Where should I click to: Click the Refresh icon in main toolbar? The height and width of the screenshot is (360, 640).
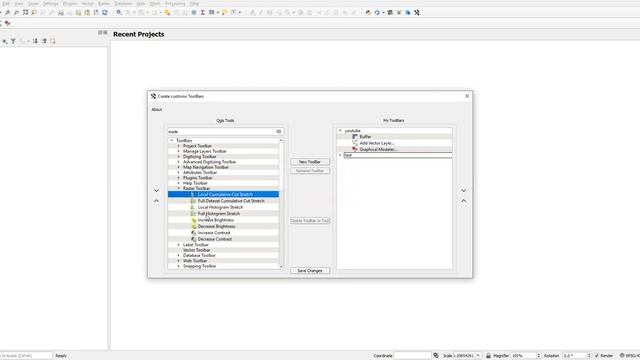[x=105, y=13]
